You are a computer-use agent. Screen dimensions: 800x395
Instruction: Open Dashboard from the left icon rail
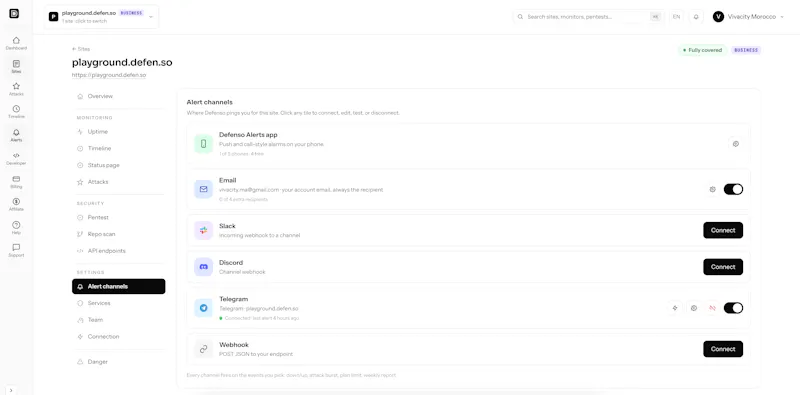click(x=16, y=43)
